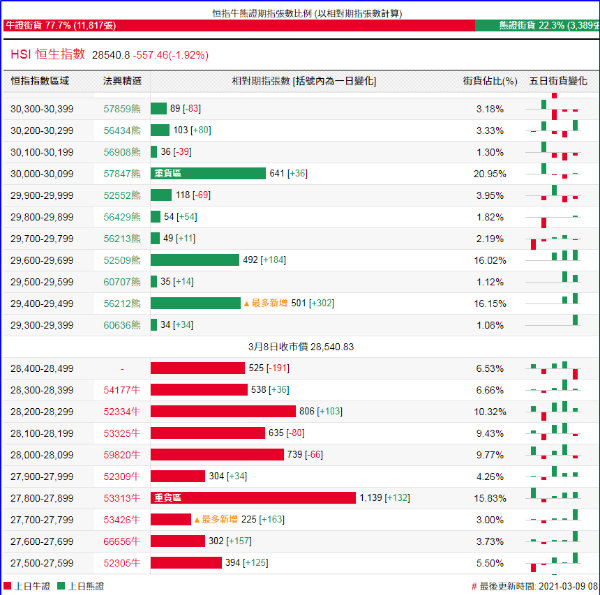Click the index change -557.46(-1.92%)

tap(171, 55)
